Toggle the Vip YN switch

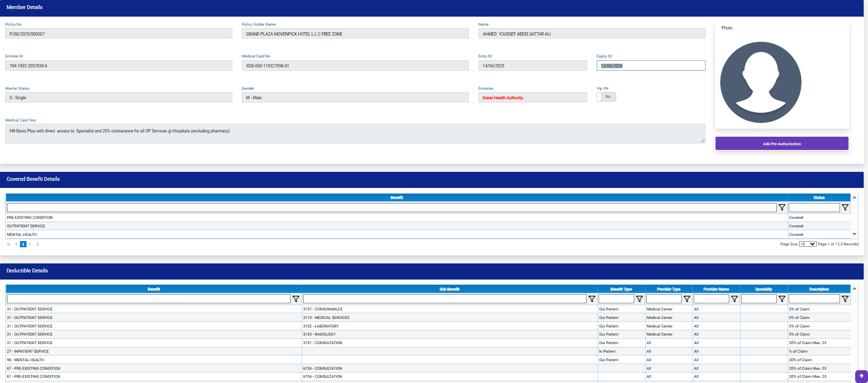click(x=606, y=97)
